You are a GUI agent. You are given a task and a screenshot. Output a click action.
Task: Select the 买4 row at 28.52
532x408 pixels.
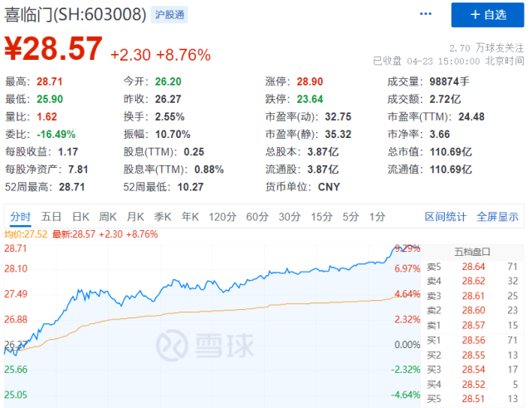pyautogui.click(x=472, y=385)
